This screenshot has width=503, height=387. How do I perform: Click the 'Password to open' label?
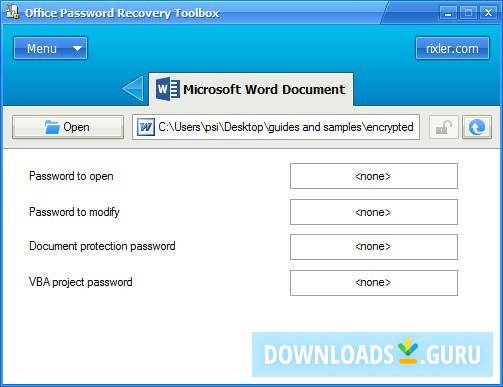click(71, 176)
